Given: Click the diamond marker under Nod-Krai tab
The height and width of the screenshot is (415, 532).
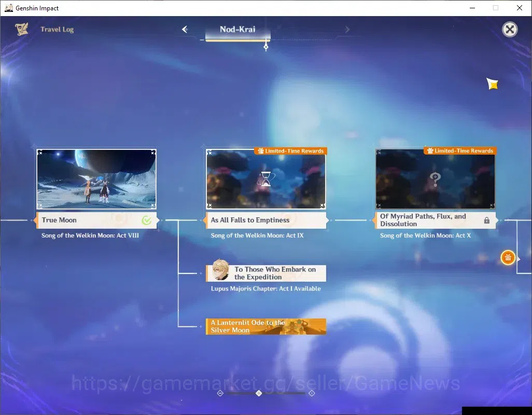Looking at the screenshot, I should [x=266, y=47].
